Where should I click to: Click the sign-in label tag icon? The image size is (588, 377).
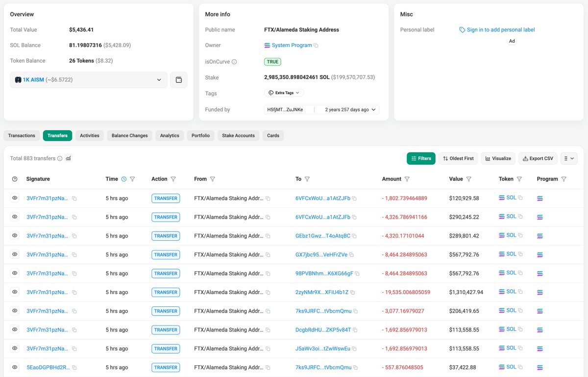tap(462, 30)
